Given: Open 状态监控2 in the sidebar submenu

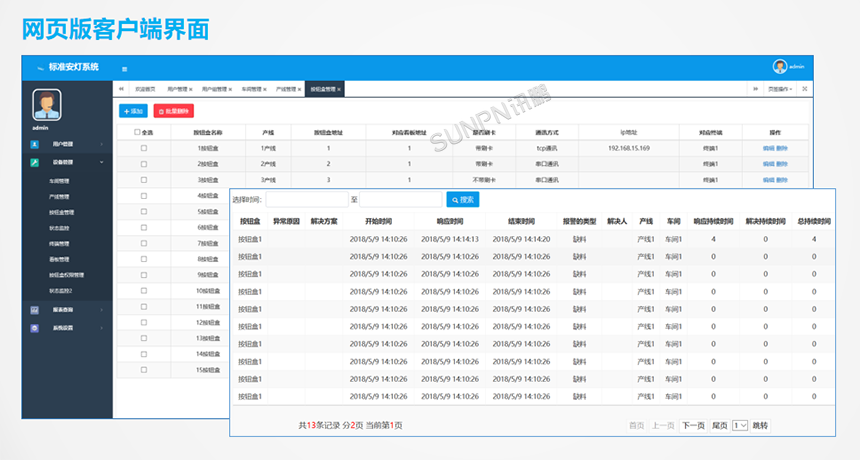Looking at the screenshot, I should [x=60, y=291].
